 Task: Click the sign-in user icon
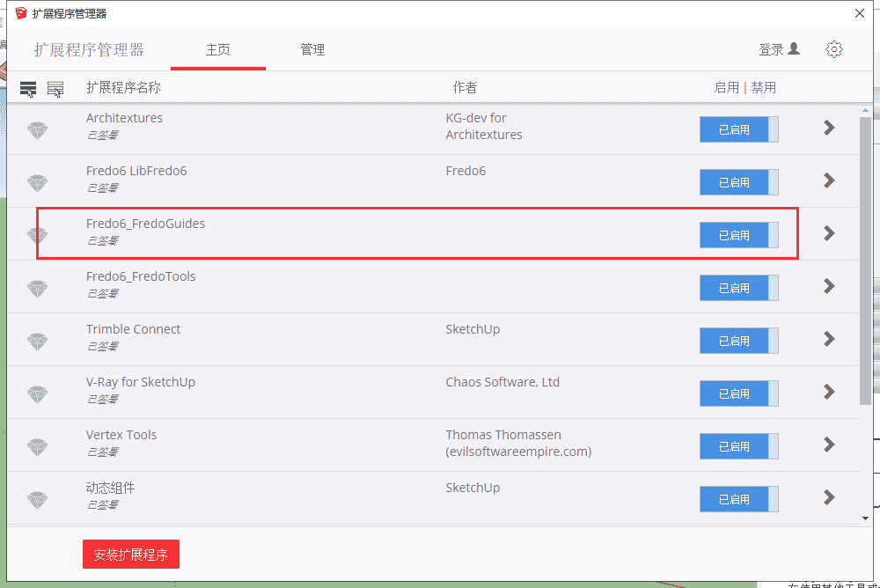(x=796, y=49)
